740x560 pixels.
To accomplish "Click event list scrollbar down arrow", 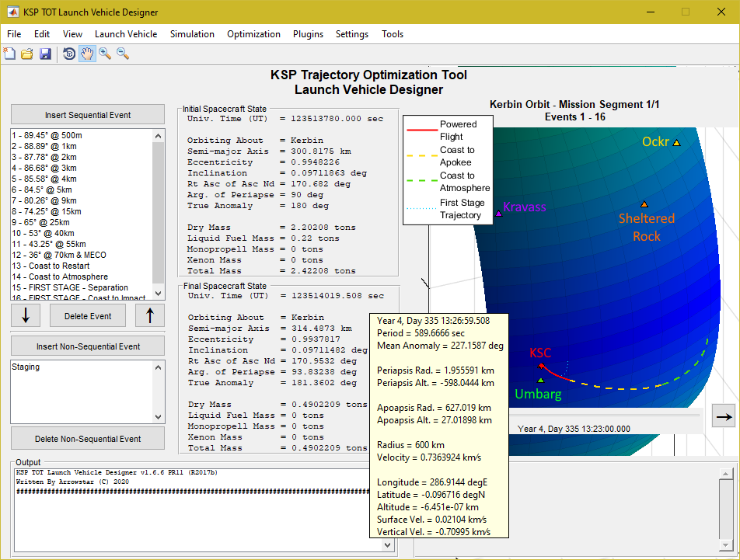I will [158, 293].
